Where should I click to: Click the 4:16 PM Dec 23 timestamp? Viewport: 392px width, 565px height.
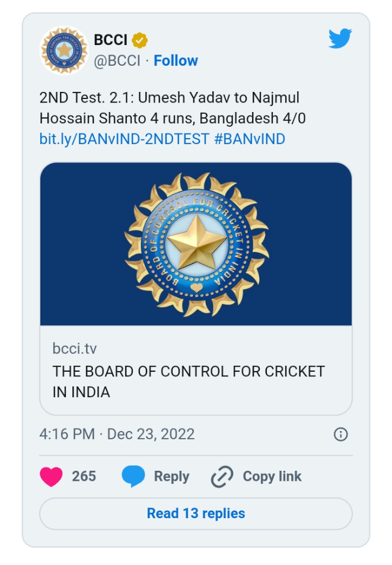(117, 434)
